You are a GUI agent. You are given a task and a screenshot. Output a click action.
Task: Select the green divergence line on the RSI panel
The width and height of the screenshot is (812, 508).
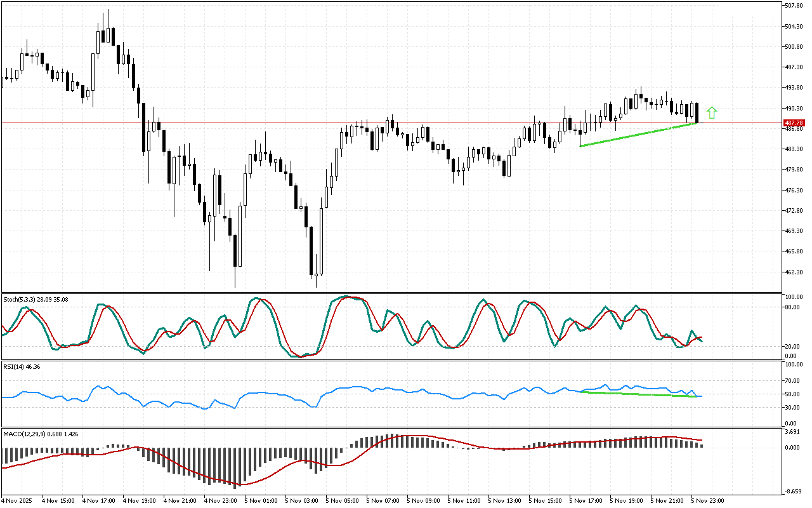(638, 394)
